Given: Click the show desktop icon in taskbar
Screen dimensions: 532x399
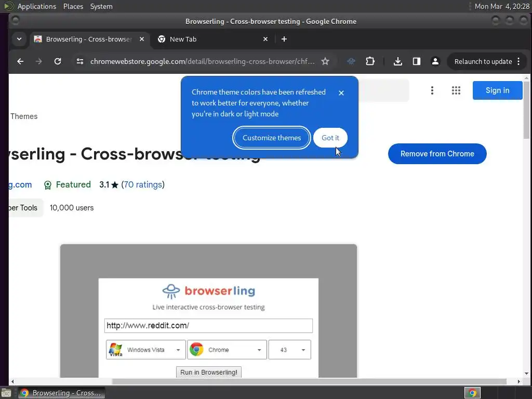Looking at the screenshot, I should [6, 393].
